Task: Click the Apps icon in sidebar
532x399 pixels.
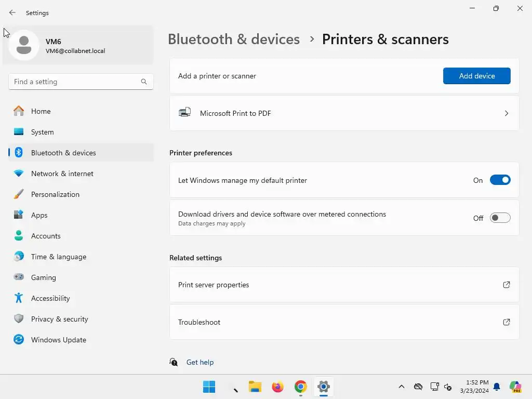Action: pyautogui.click(x=19, y=215)
